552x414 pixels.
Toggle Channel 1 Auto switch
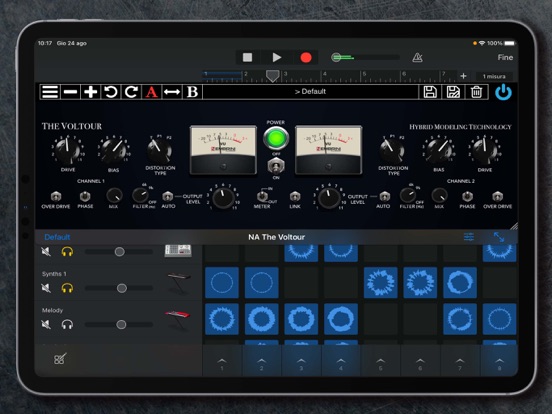(168, 196)
